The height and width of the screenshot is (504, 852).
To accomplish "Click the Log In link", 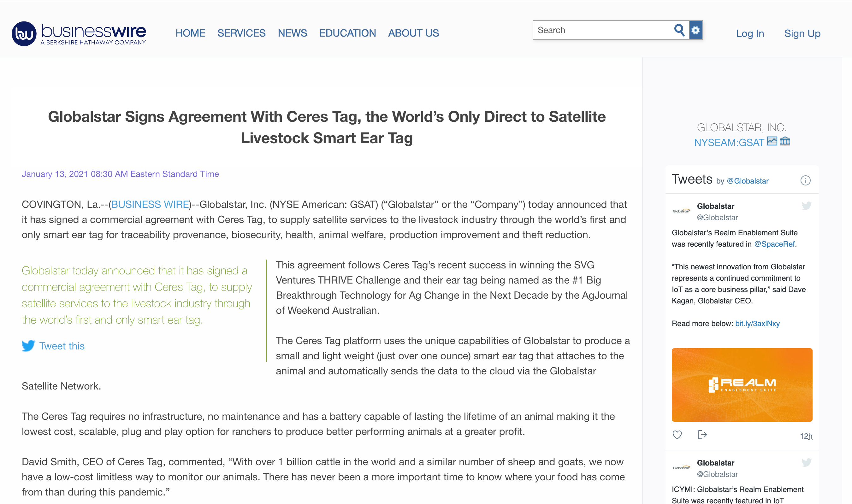I will coord(749,33).
